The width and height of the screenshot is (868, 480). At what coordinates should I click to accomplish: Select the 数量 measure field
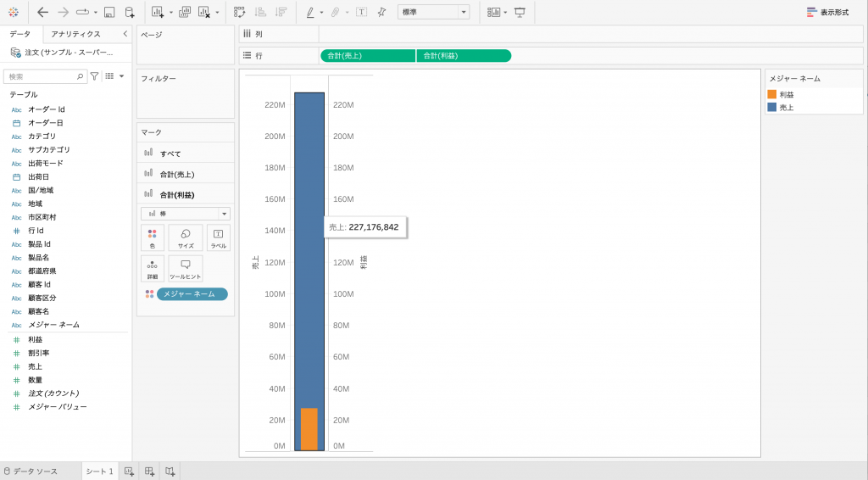(36, 380)
